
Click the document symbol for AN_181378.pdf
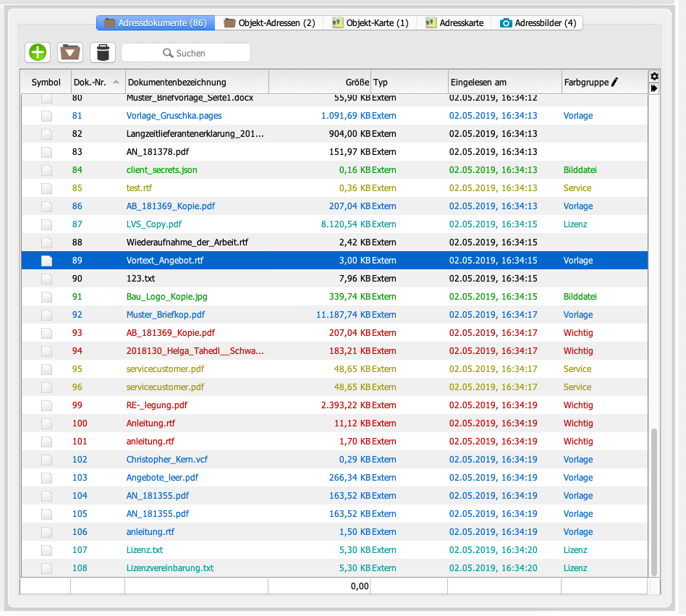pyautogui.click(x=46, y=152)
